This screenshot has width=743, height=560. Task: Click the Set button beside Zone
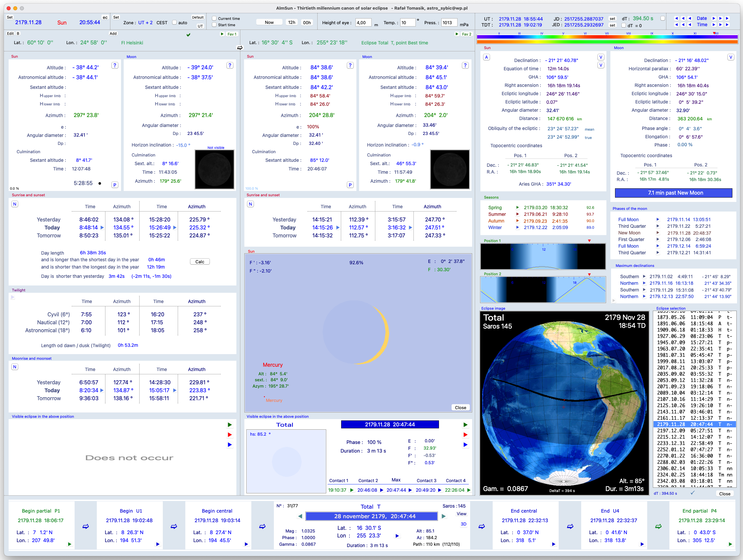point(116,18)
